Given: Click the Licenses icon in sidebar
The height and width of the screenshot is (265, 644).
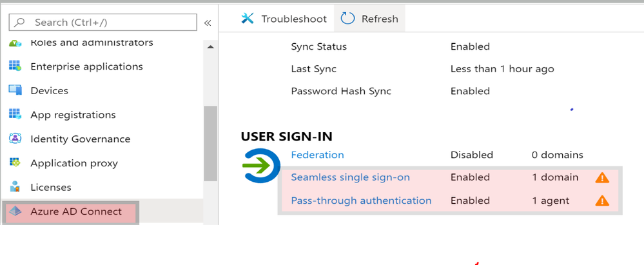Looking at the screenshot, I should tap(15, 187).
